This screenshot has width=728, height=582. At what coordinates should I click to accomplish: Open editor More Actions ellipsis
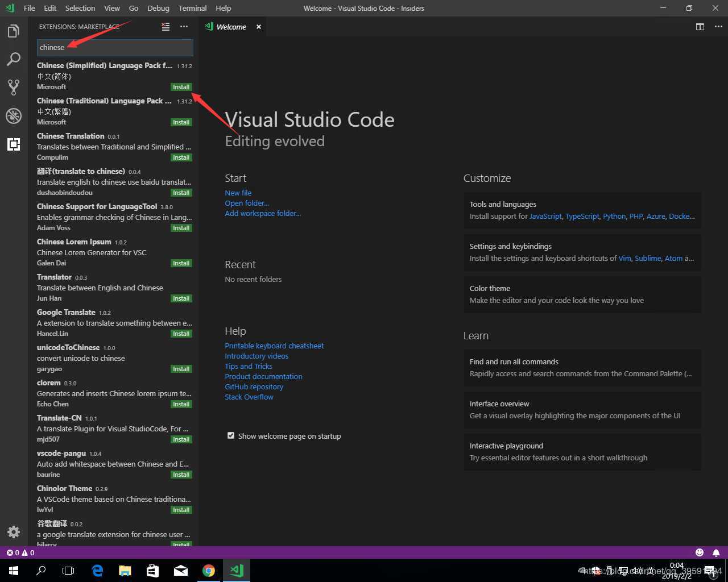click(x=718, y=27)
